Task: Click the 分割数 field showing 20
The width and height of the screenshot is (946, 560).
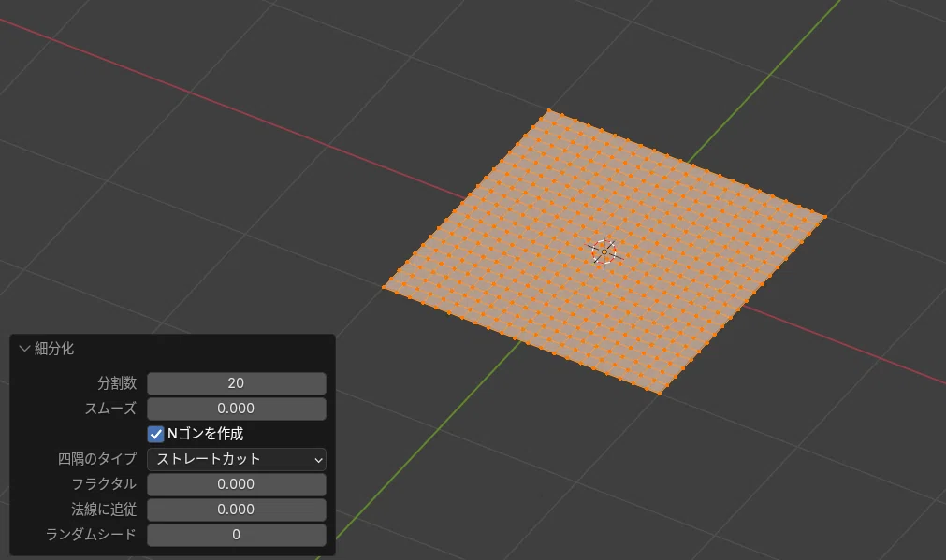Action: [x=237, y=383]
